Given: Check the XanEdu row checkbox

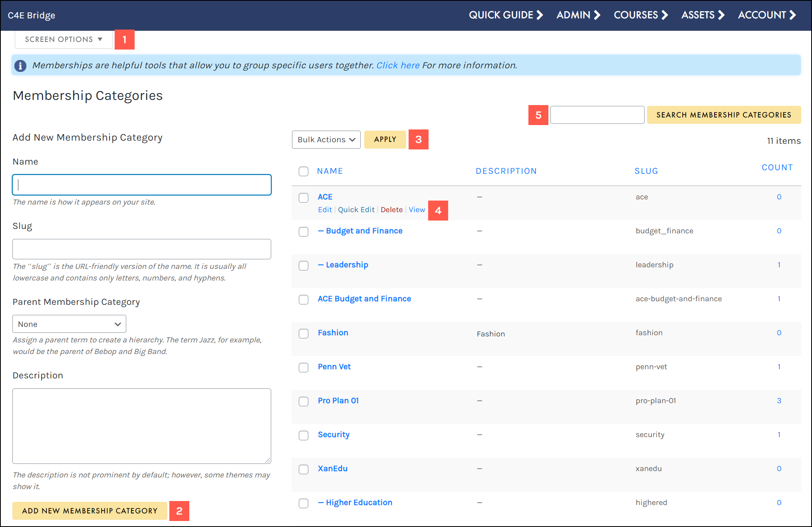Looking at the screenshot, I should (304, 469).
